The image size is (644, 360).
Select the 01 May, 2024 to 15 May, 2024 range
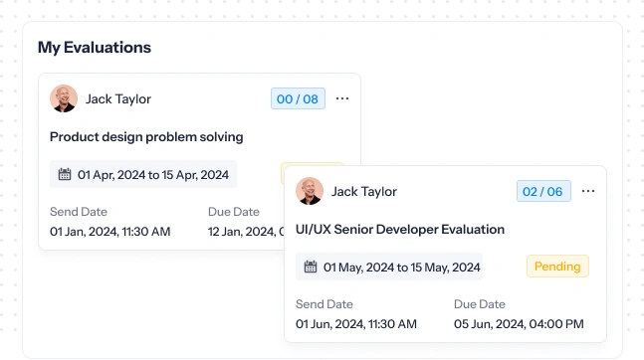(x=389, y=267)
